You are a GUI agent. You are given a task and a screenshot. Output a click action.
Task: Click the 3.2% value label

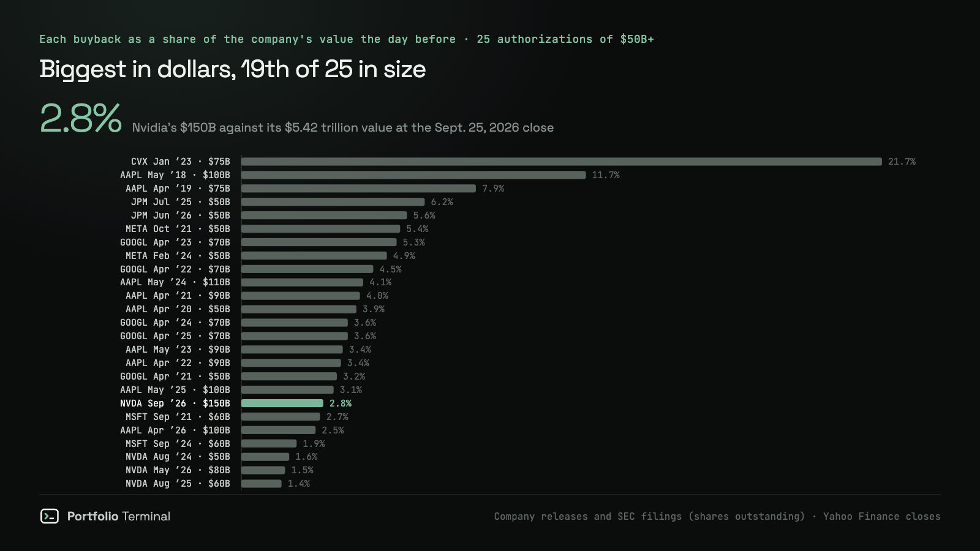click(354, 377)
